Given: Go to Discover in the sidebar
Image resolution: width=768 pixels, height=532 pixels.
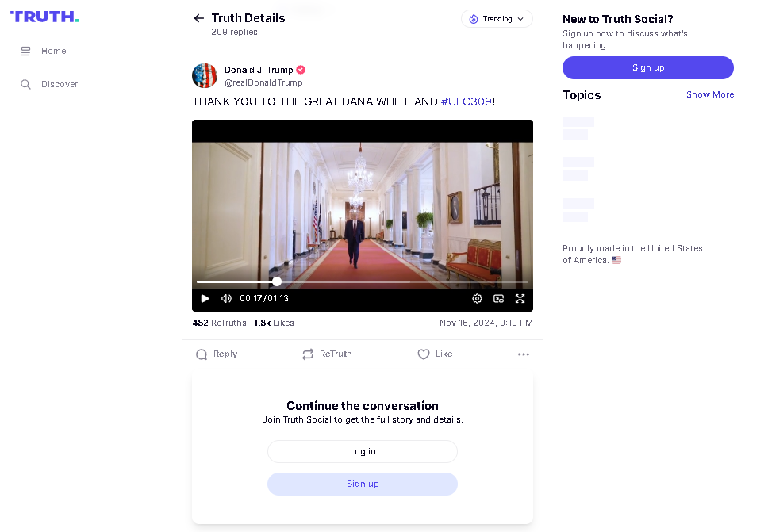Looking at the screenshot, I should tap(60, 84).
